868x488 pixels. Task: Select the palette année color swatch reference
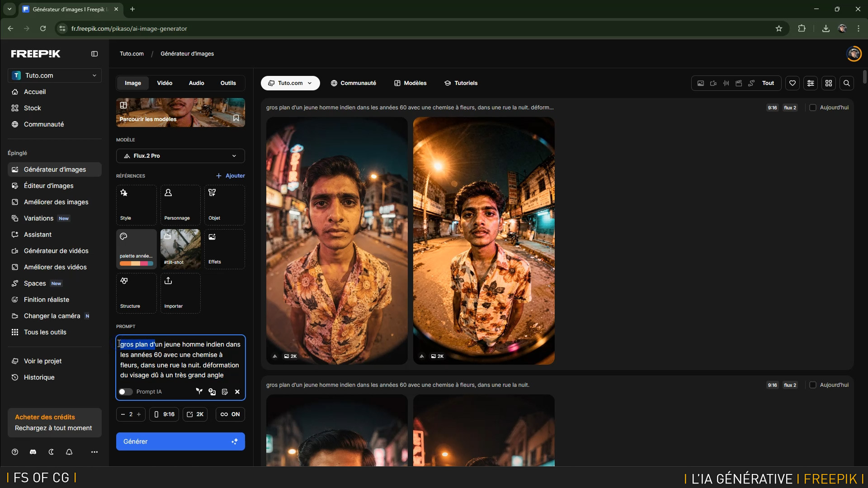click(136, 249)
